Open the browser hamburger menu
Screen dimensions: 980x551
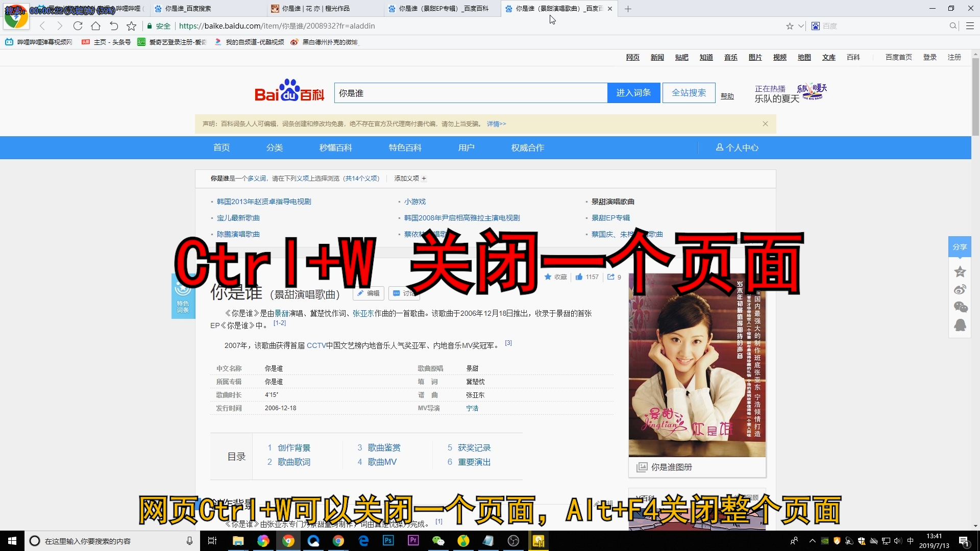970,26
